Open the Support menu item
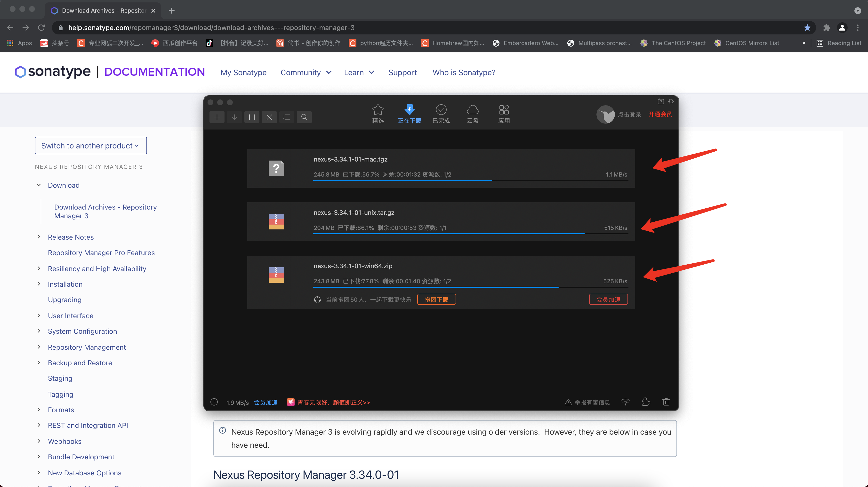The width and height of the screenshot is (868, 487). click(402, 73)
